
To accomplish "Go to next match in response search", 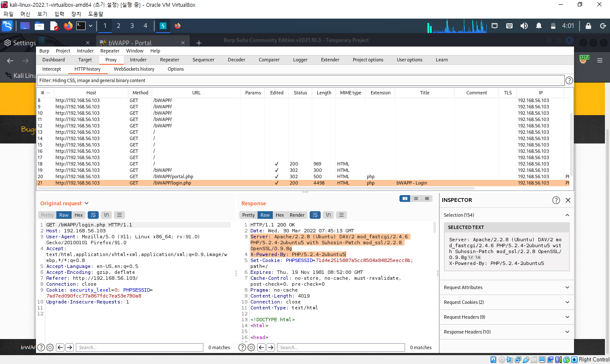I will 271,347.
